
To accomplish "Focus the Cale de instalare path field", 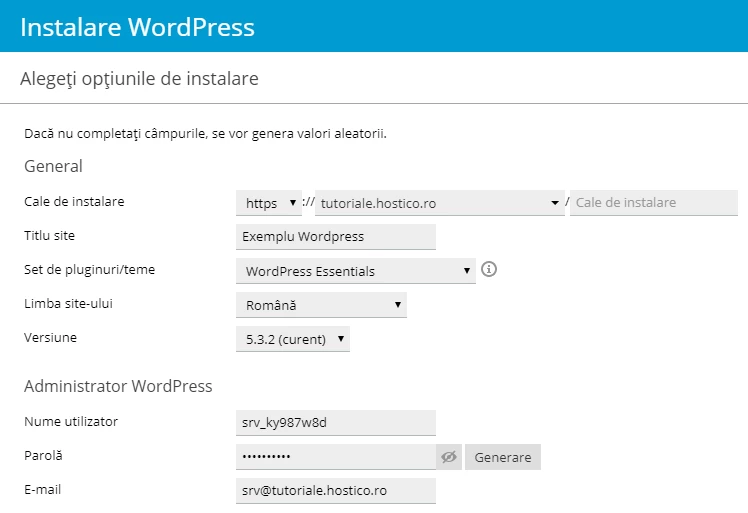I will click(654, 203).
